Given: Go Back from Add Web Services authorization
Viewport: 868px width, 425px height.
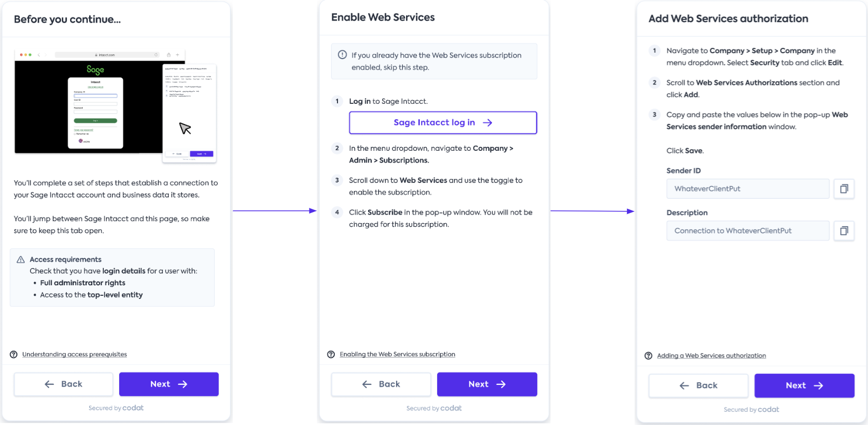Looking at the screenshot, I should [698, 386].
